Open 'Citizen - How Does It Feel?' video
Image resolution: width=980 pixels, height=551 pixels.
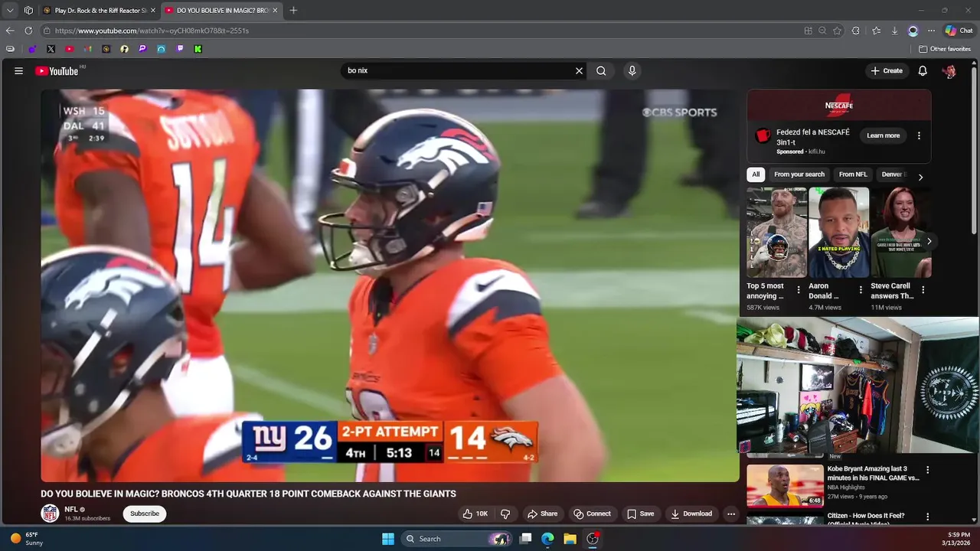(x=865, y=516)
